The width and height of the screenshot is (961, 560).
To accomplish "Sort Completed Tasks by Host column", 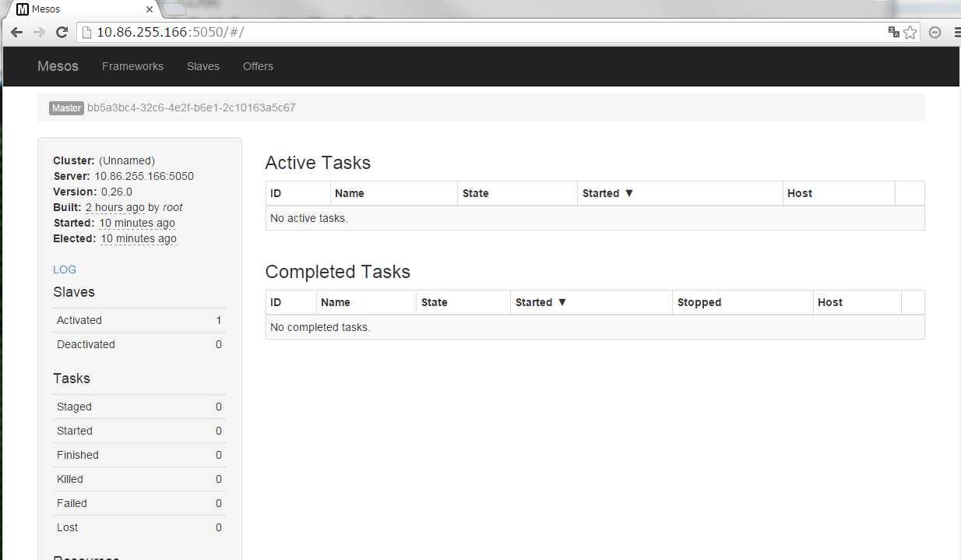I will [x=857, y=302].
